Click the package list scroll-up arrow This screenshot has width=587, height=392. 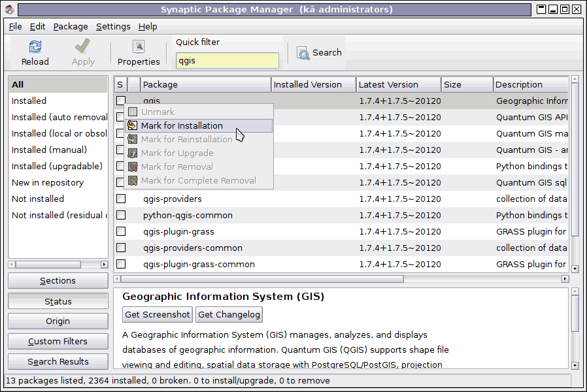[x=575, y=79]
